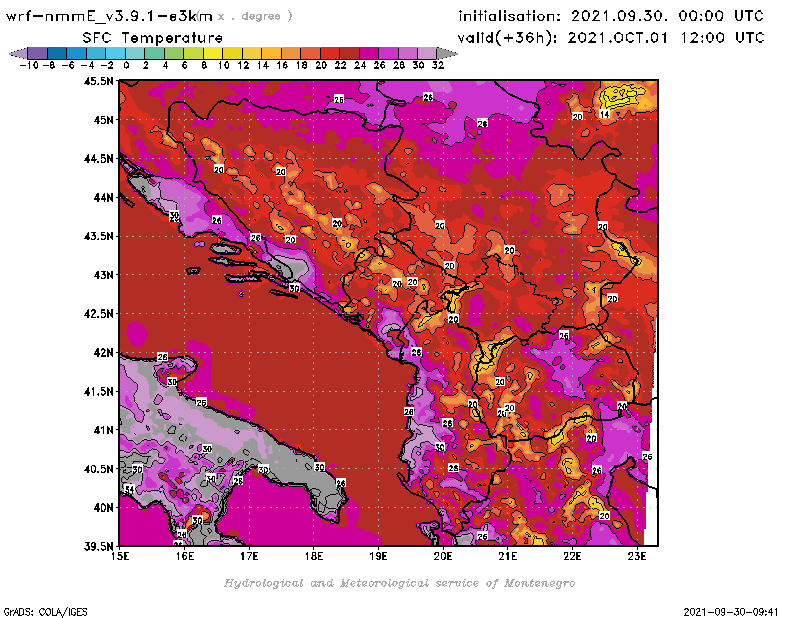Click the '17E' longitude label

click(249, 556)
